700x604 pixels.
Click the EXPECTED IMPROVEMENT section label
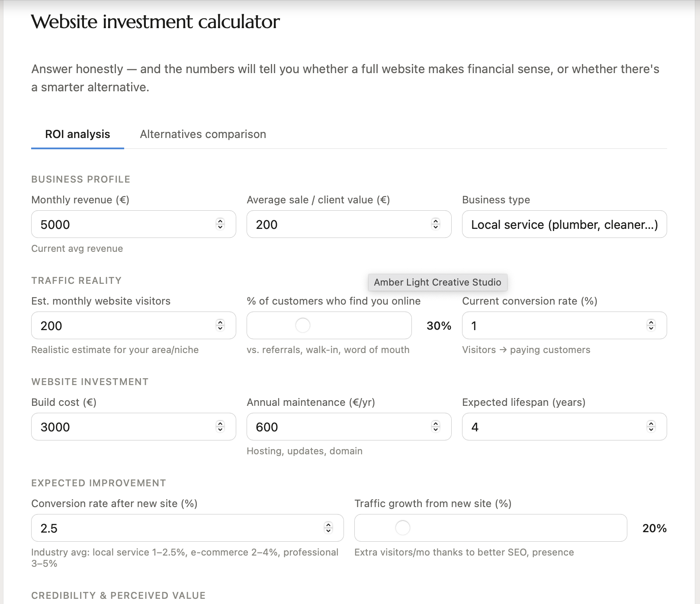(99, 483)
